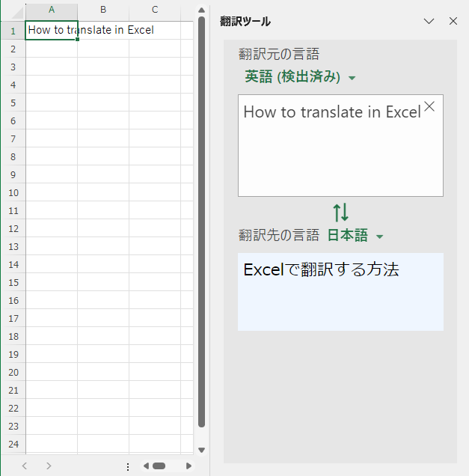
Task: Select row 18 header
Action: [x=13, y=336]
